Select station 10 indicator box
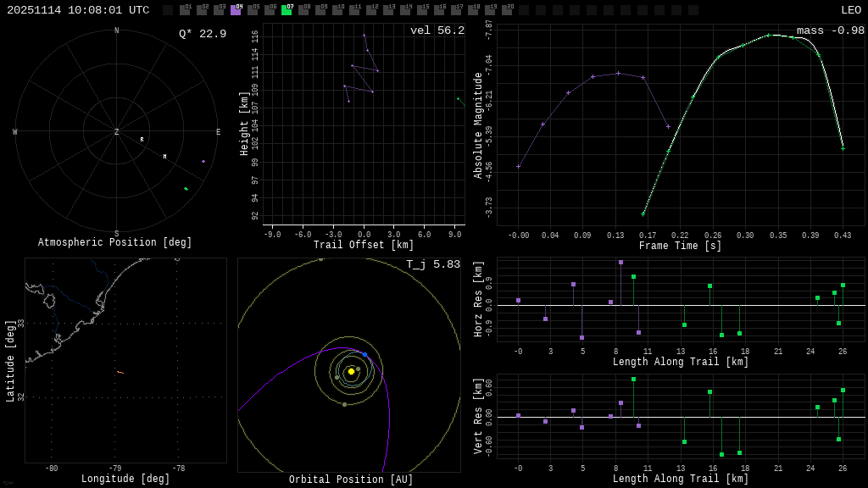 [x=337, y=10]
